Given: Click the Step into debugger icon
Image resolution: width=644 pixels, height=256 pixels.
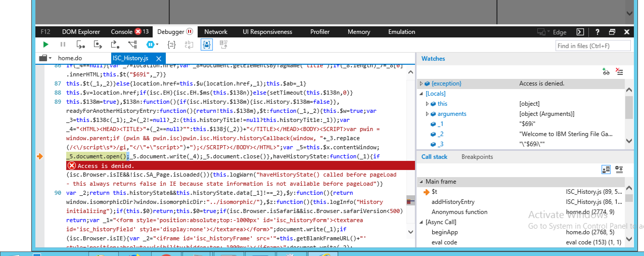Looking at the screenshot, I should pos(80,45).
